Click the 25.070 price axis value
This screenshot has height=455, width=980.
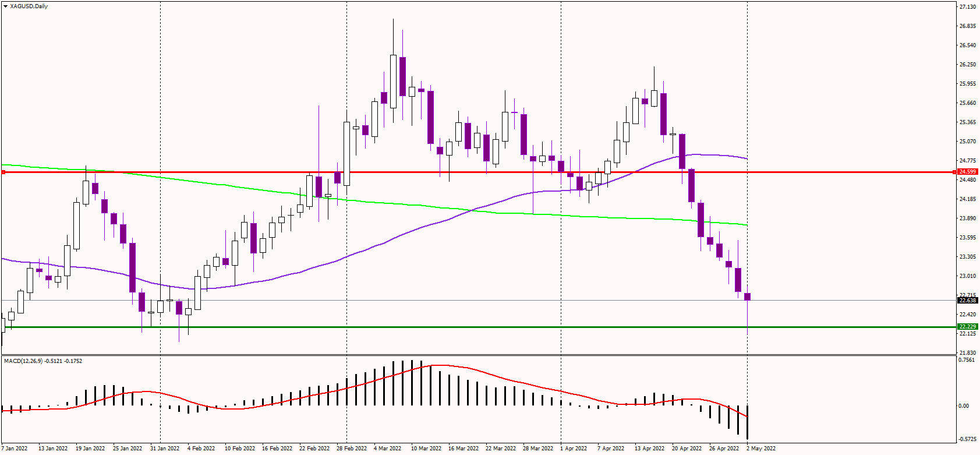(x=967, y=142)
